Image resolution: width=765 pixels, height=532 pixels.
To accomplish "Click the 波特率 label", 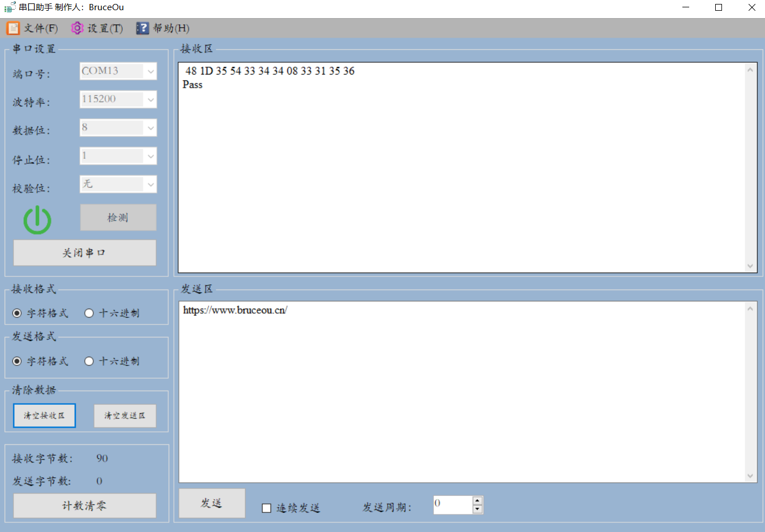I will coord(32,102).
